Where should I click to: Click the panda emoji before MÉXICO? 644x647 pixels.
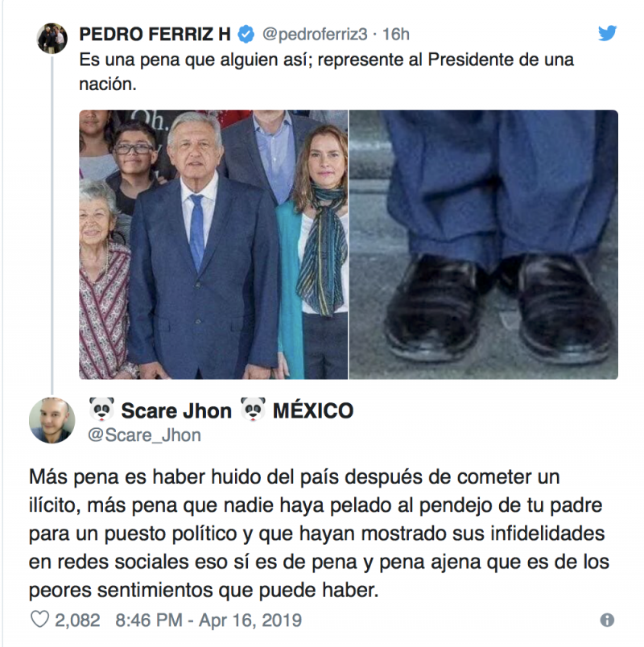[x=253, y=410]
